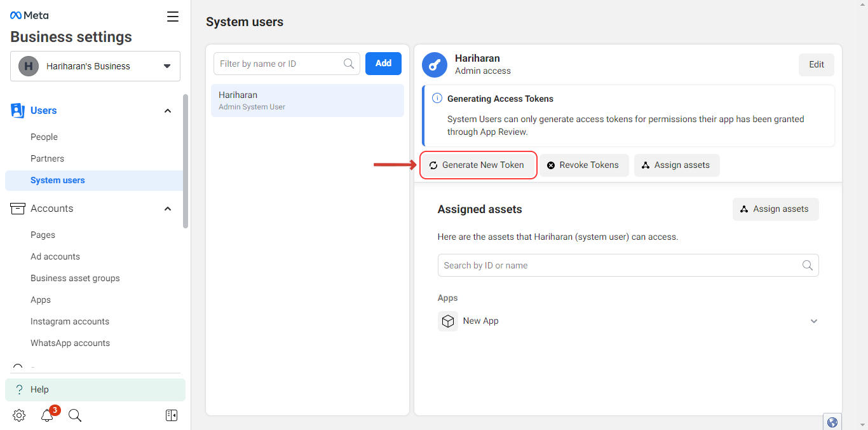Click Assign assets in Assigned assets section

tap(775, 209)
